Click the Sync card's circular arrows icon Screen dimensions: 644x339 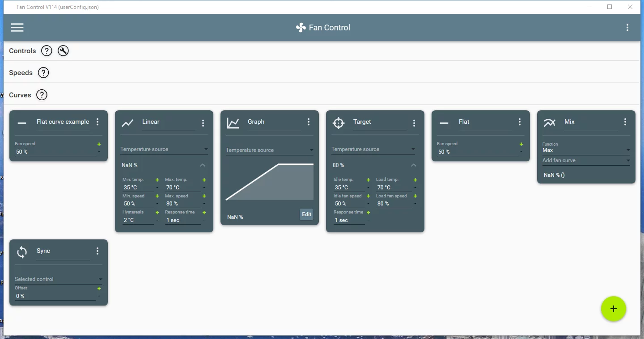click(22, 252)
